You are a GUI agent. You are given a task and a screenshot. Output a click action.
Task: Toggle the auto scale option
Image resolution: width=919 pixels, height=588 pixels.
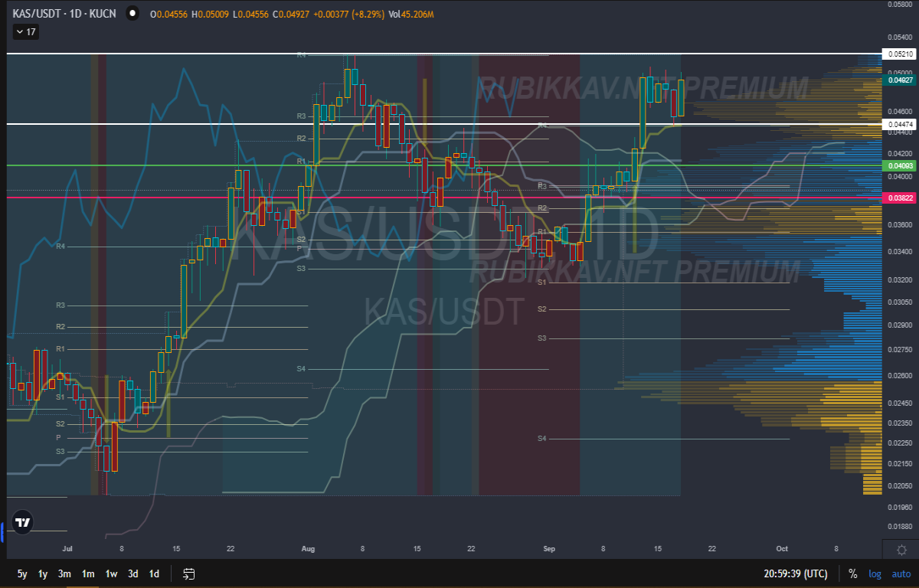(x=901, y=573)
